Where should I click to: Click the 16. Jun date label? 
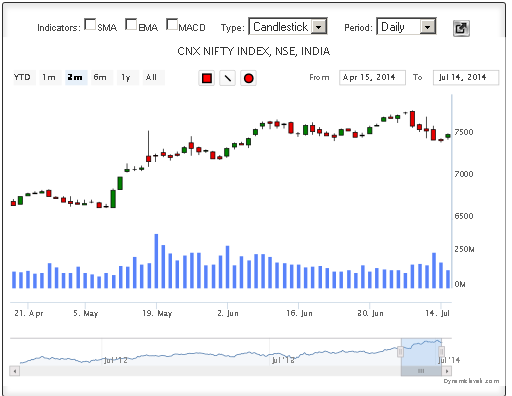[x=299, y=313]
